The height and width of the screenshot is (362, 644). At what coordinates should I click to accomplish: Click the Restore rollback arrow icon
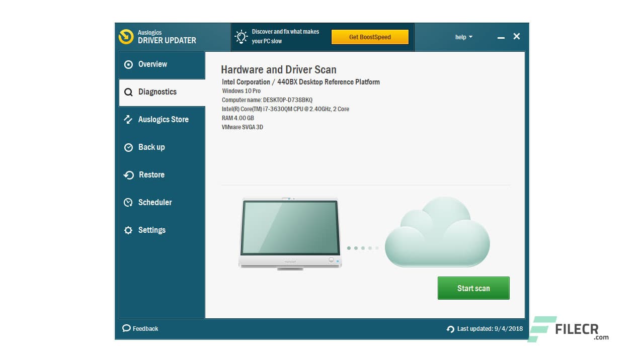(128, 175)
